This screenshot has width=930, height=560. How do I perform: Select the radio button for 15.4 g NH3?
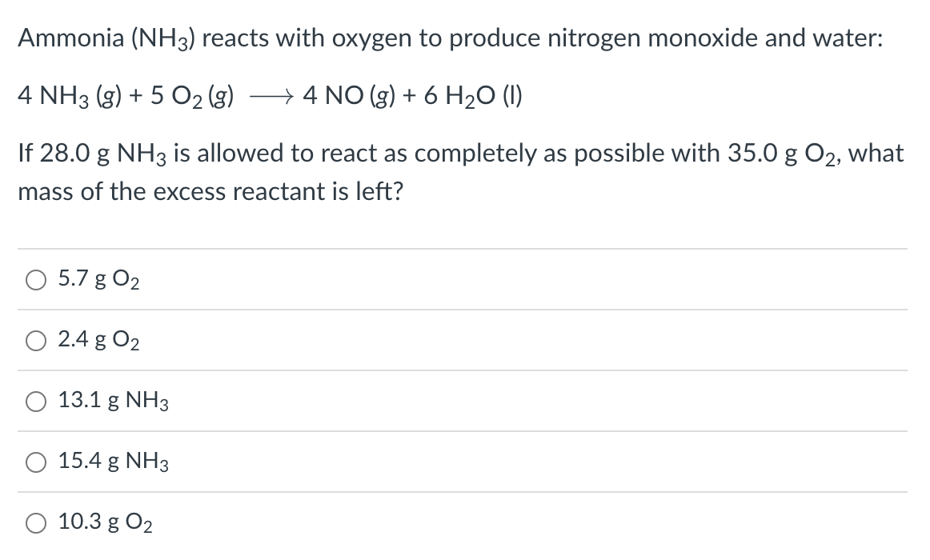point(35,462)
